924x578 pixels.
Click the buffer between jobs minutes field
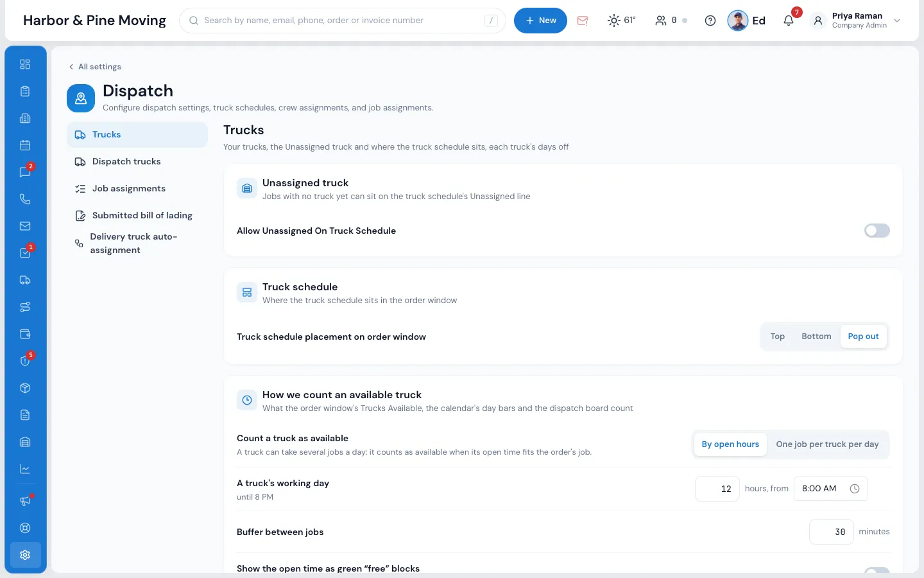[832, 532]
